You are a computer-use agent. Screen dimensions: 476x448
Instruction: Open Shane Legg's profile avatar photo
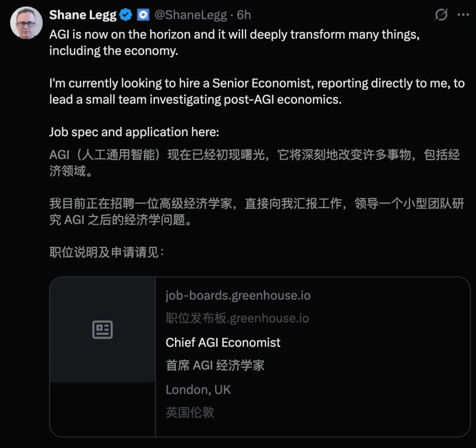click(x=26, y=23)
